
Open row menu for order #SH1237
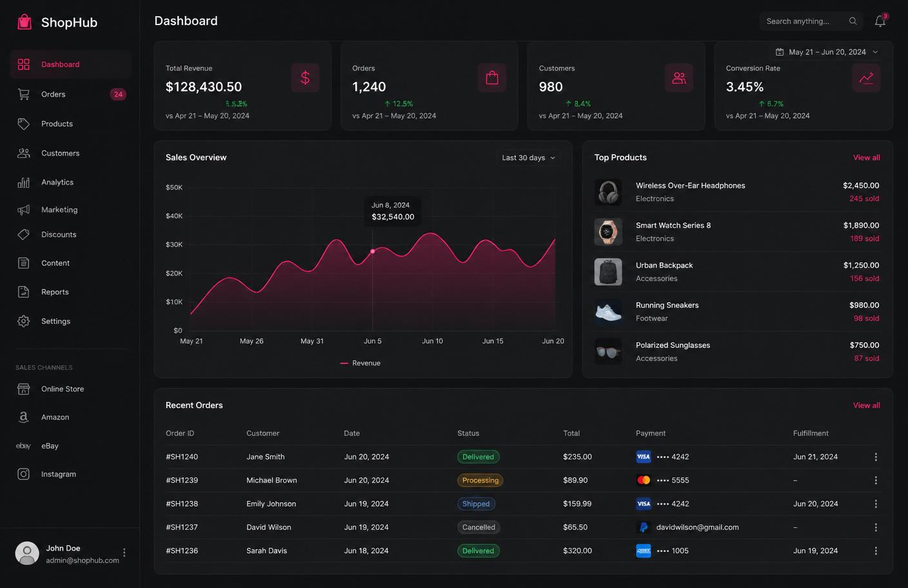click(876, 527)
